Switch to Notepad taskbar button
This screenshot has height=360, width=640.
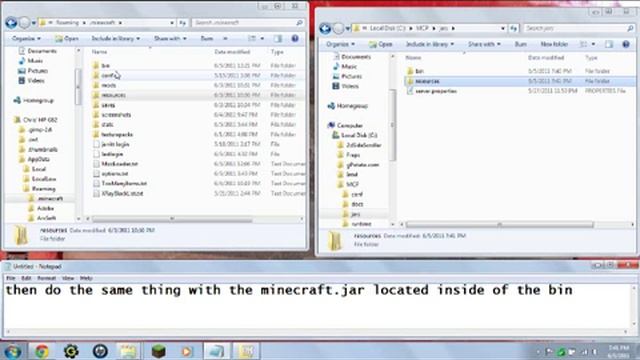(x=216, y=351)
